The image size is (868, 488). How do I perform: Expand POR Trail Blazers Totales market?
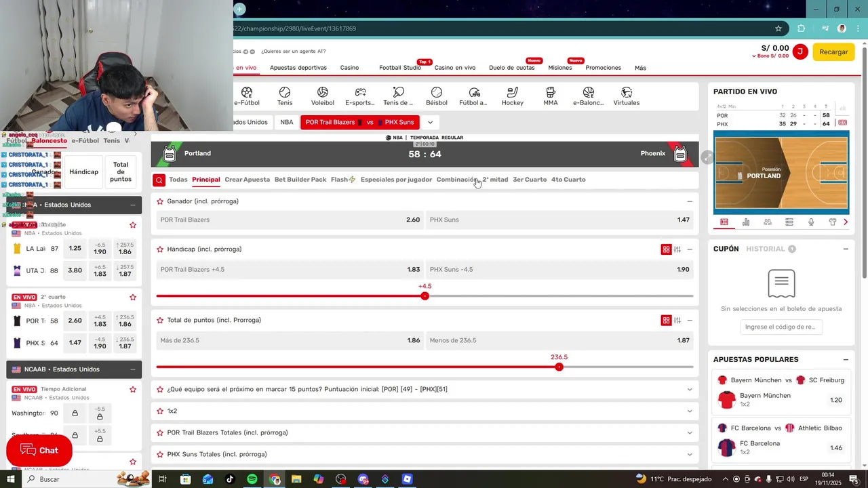pos(690,433)
